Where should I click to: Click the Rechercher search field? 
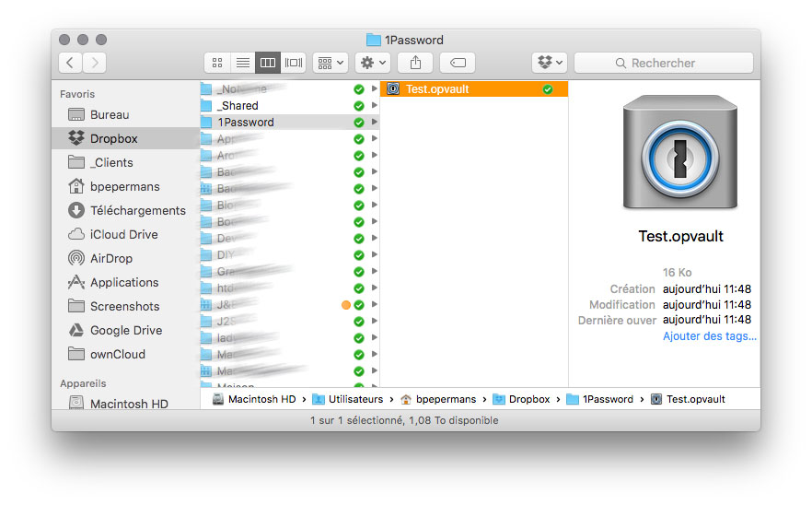click(x=664, y=63)
